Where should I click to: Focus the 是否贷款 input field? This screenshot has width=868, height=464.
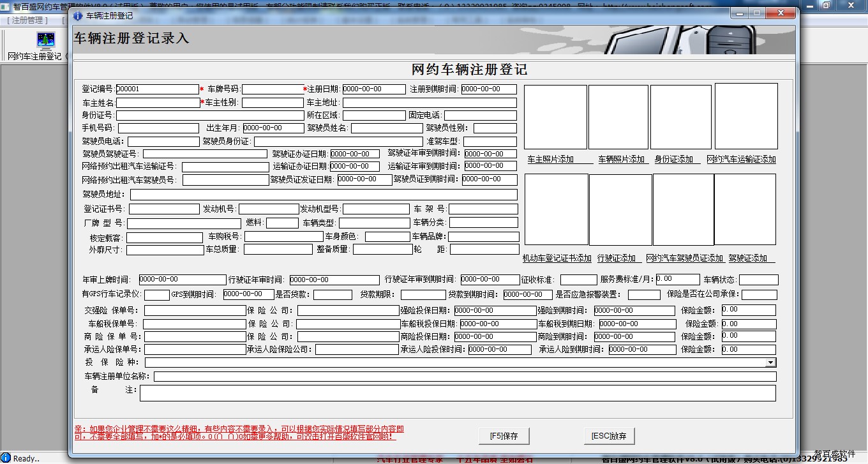[x=333, y=295]
